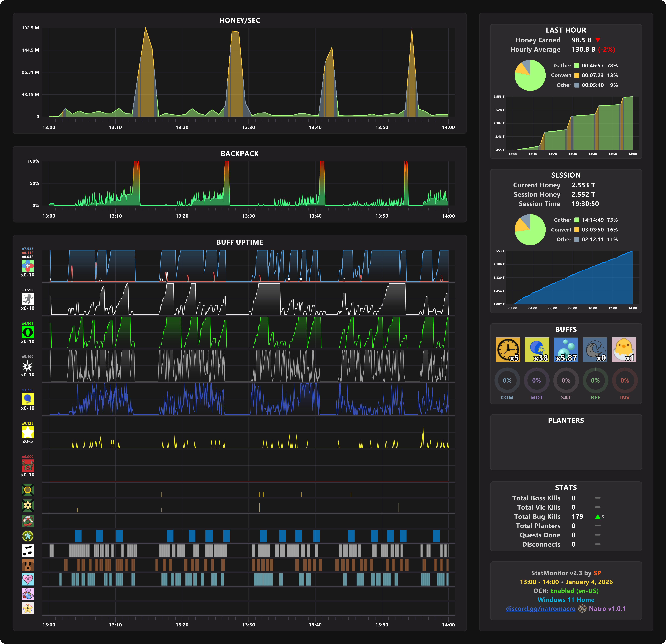Click the white burst explosion buff icon

pos(28,366)
